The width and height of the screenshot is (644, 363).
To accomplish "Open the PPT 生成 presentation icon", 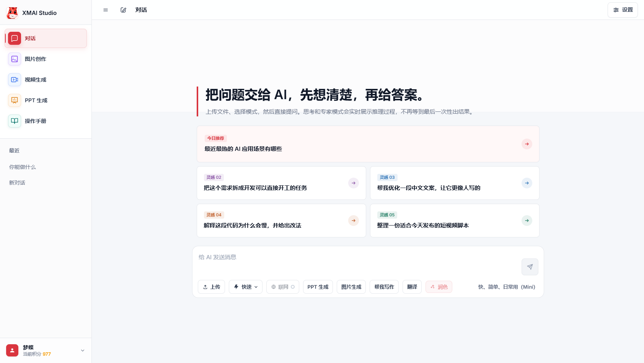I will pos(15,100).
